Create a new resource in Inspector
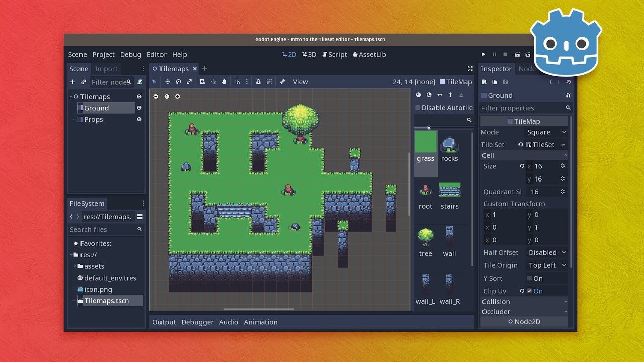644x362 pixels. 484,82
